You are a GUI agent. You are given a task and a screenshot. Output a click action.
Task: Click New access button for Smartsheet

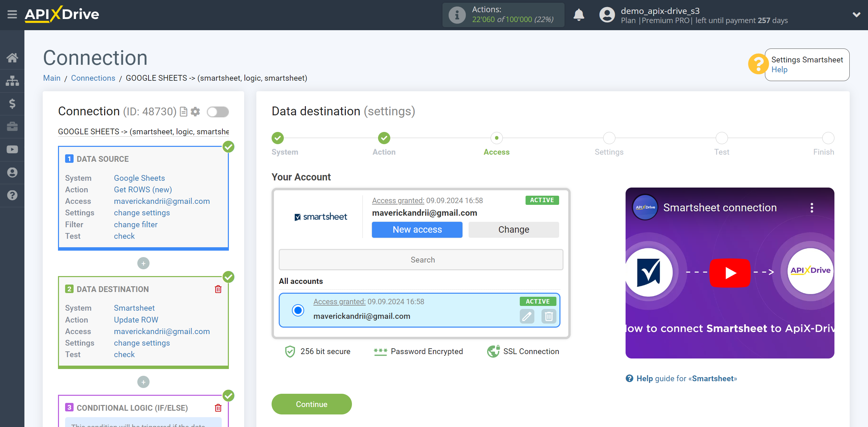click(417, 229)
